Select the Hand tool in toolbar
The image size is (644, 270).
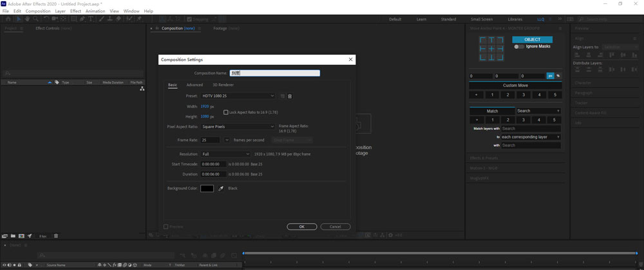pyautogui.click(x=28, y=19)
